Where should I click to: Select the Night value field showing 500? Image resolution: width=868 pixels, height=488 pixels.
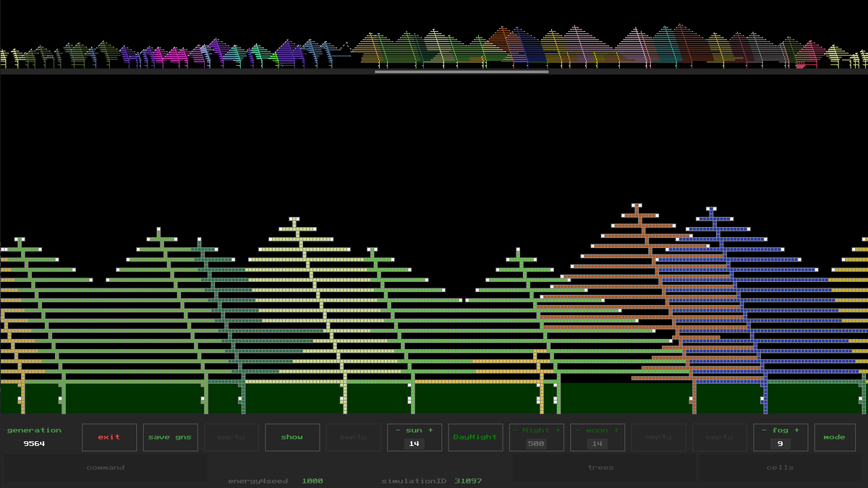[x=536, y=444]
